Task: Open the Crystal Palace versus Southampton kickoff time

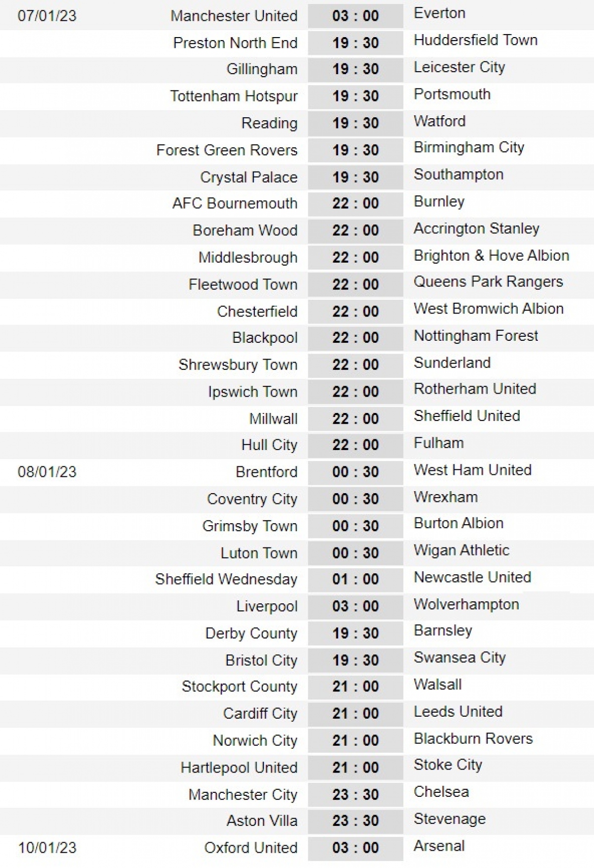Action: (355, 177)
